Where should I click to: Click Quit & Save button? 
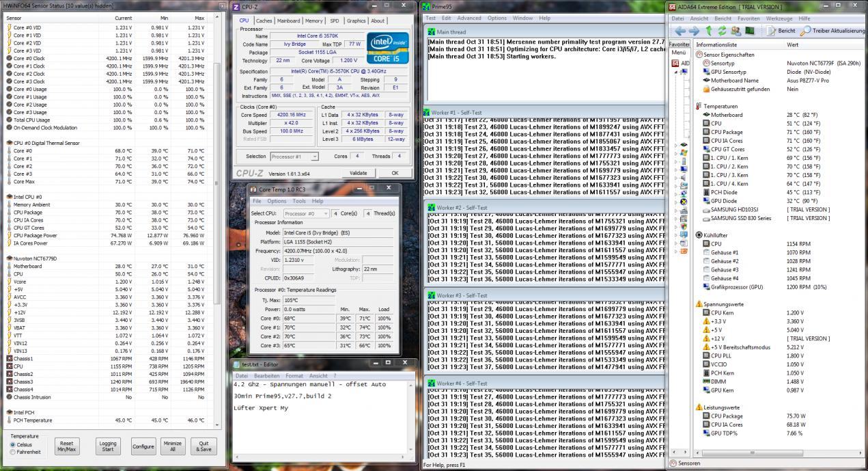pyautogui.click(x=203, y=446)
